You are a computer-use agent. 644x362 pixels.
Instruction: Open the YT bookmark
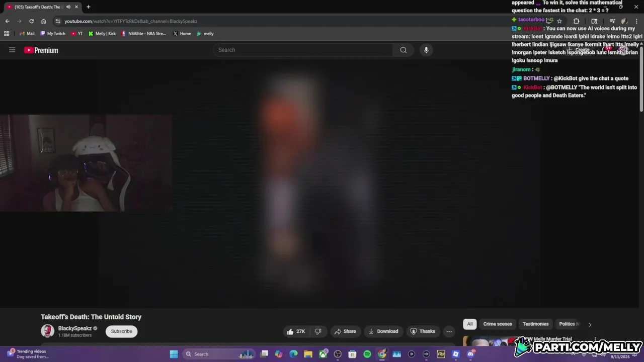(x=77, y=34)
